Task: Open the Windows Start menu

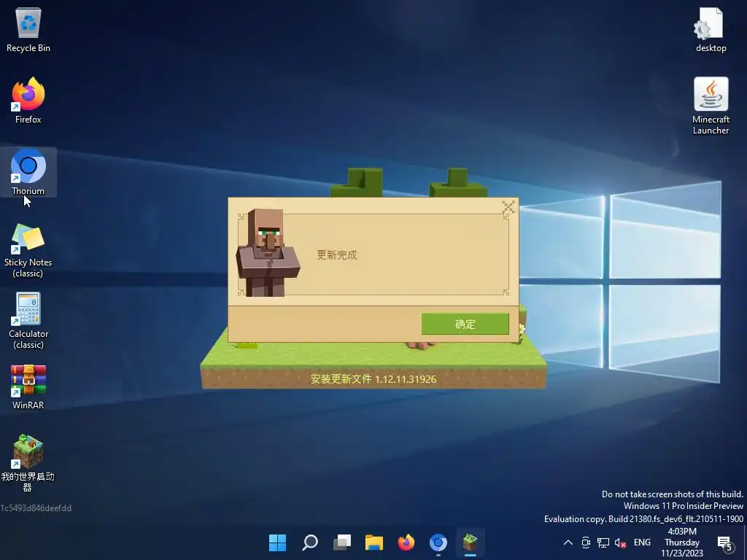Action: [x=277, y=542]
